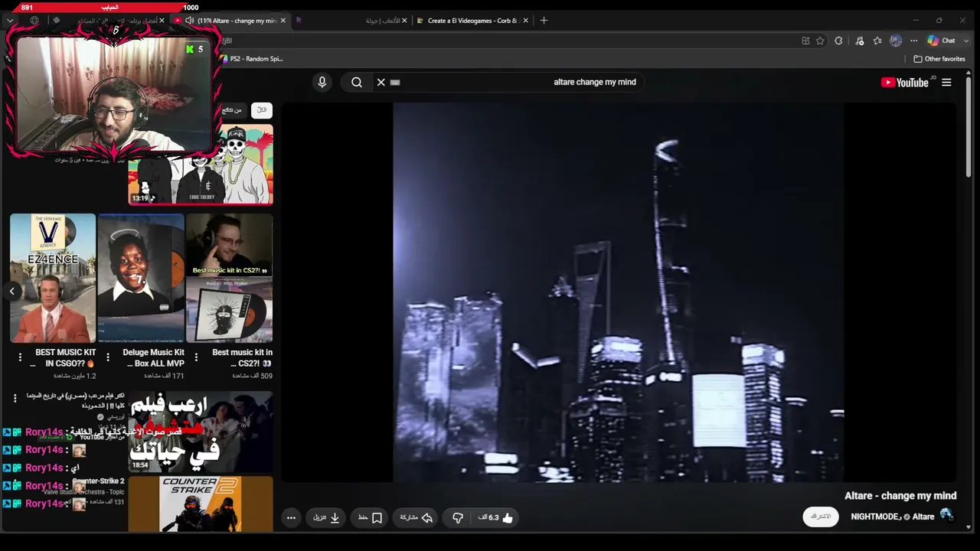Open the 'PS2 - Random Spi...' bookmark

[251, 59]
